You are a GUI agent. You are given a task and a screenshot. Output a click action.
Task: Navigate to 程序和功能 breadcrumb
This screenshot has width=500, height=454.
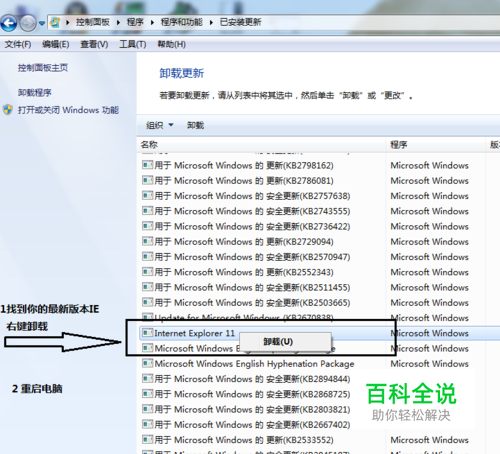(182, 22)
